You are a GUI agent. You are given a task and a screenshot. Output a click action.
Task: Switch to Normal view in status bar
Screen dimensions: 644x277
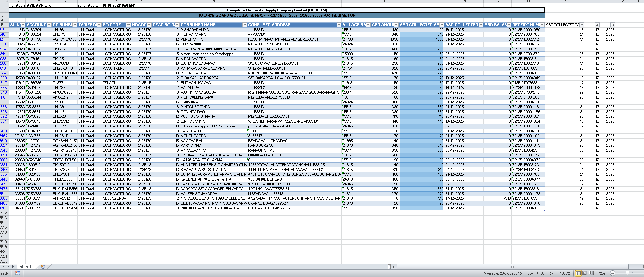(578, 273)
